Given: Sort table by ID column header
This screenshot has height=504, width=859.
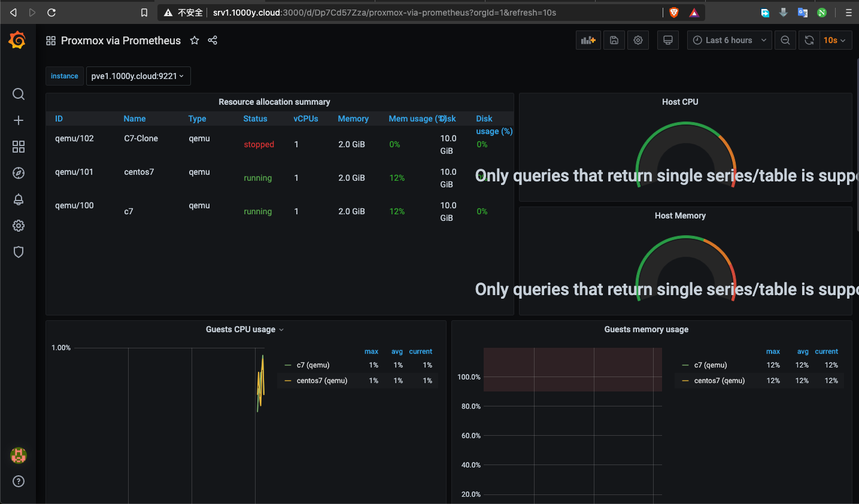Looking at the screenshot, I should pos(59,119).
